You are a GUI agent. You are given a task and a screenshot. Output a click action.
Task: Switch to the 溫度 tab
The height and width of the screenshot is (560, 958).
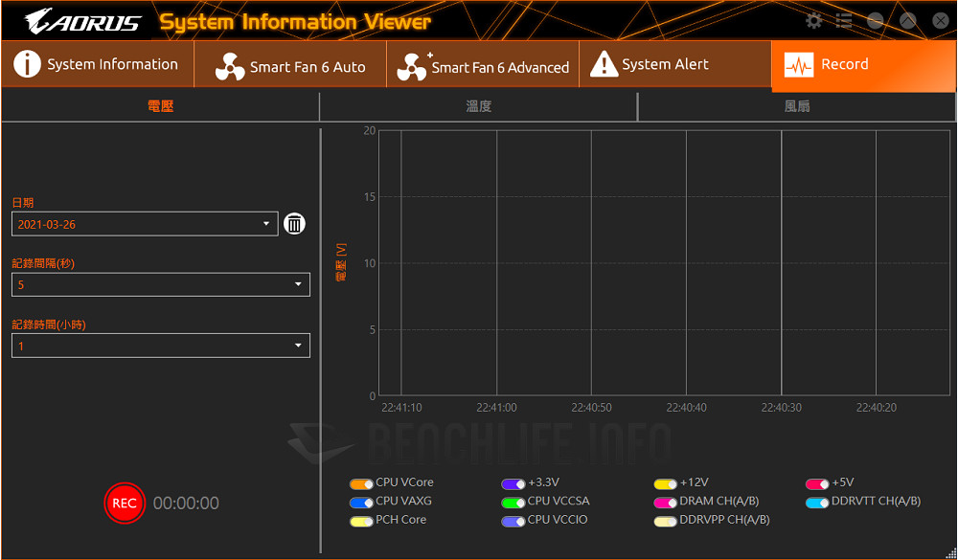[x=478, y=106]
